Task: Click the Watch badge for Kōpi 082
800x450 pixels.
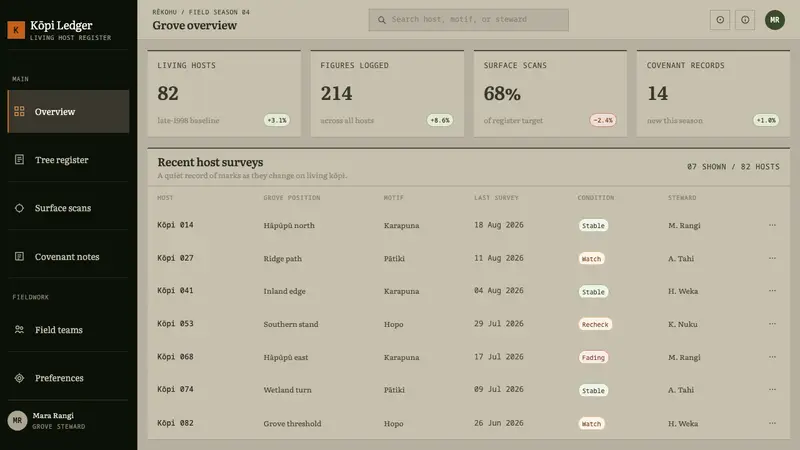Action: pos(591,423)
